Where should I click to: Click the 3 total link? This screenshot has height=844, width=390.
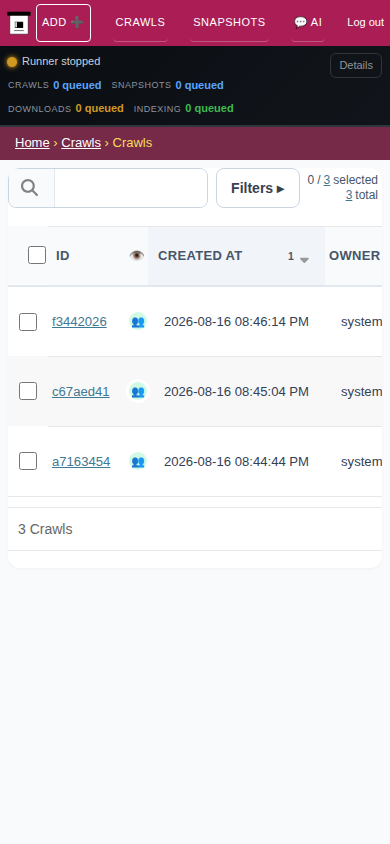pos(349,195)
